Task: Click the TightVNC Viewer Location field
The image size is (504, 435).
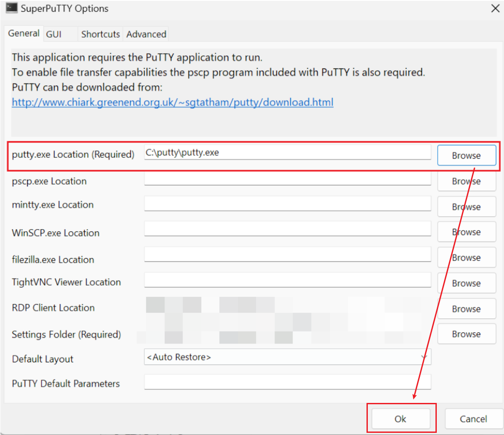Action: point(288,280)
